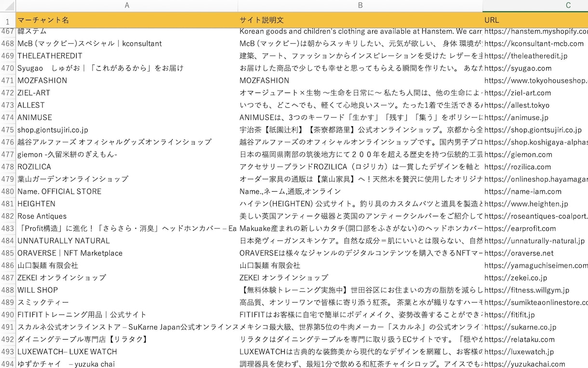Screen dimensions: 588x368
Task: Select the https://sukarne.co.jp cell
Action: pyautogui.click(x=535, y=327)
